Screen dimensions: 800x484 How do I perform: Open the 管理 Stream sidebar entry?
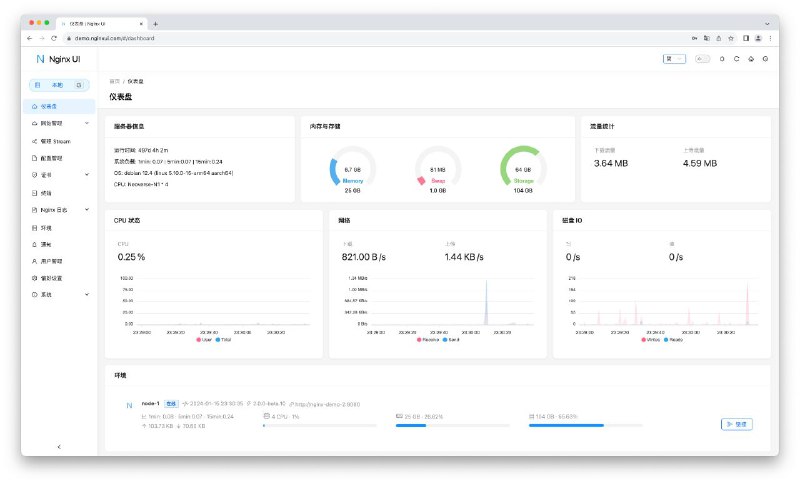click(x=59, y=141)
